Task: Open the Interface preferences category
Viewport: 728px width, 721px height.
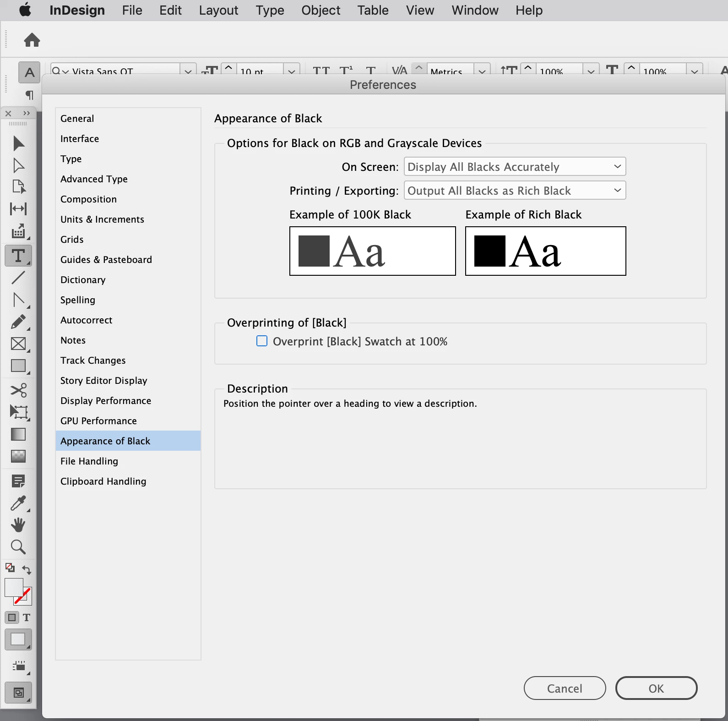Action: (x=128, y=139)
